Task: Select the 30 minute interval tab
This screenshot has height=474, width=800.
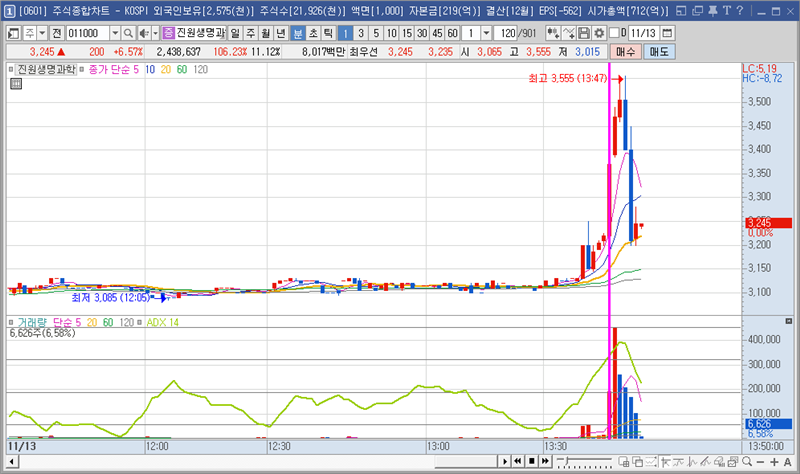Action: click(422, 33)
